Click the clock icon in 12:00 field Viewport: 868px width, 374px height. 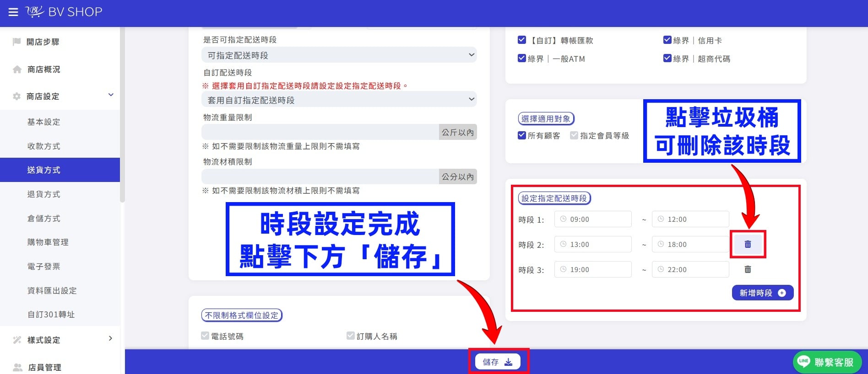661,219
